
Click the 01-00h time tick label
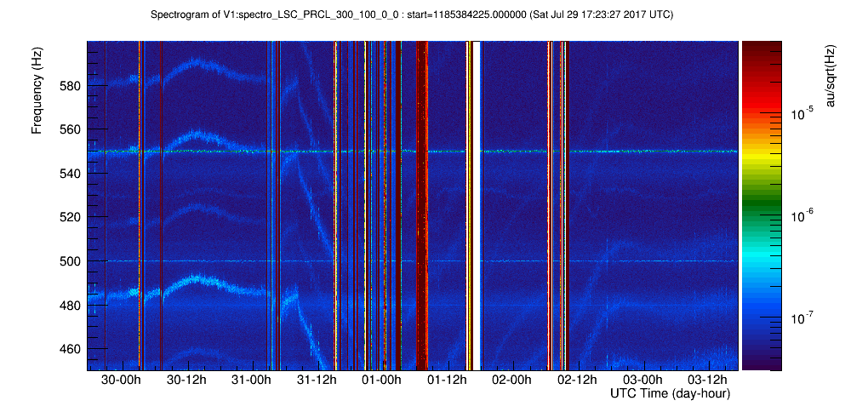383,380
